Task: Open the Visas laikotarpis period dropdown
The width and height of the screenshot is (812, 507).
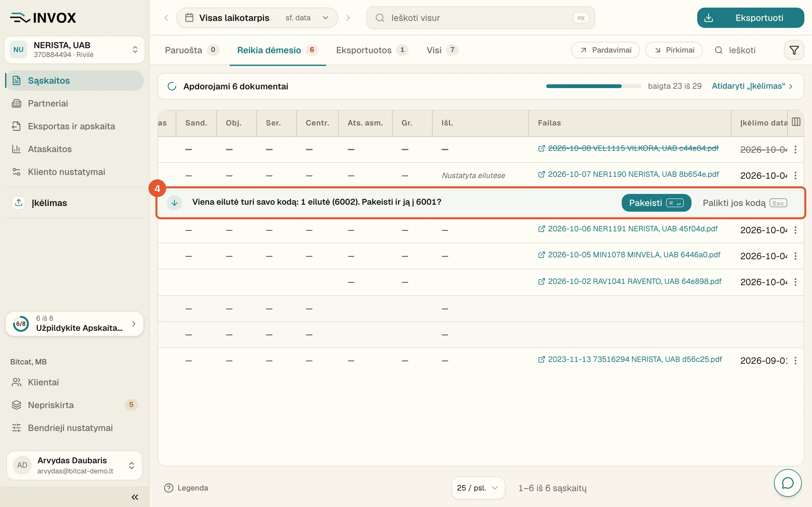Action: (257, 18)
